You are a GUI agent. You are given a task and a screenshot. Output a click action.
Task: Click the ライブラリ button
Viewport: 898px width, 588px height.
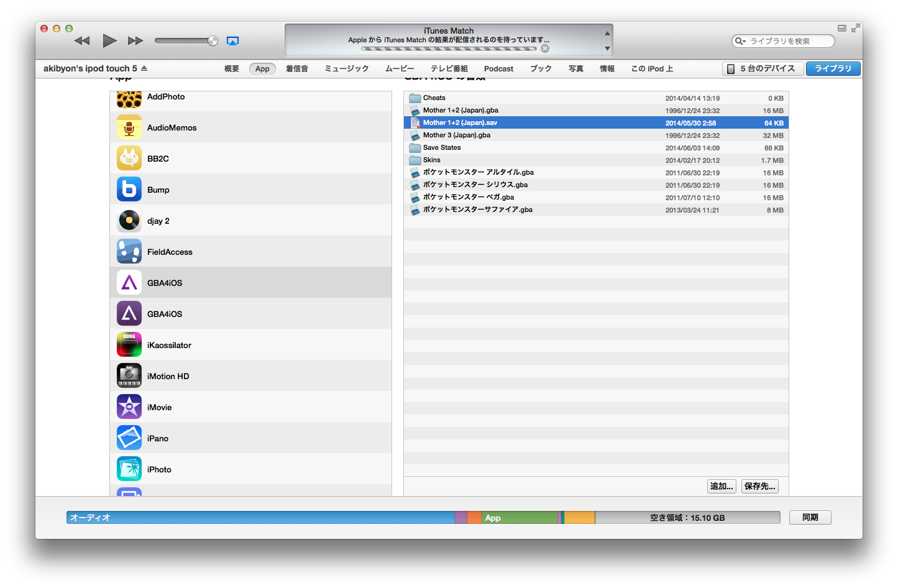(x=833, y=69)
